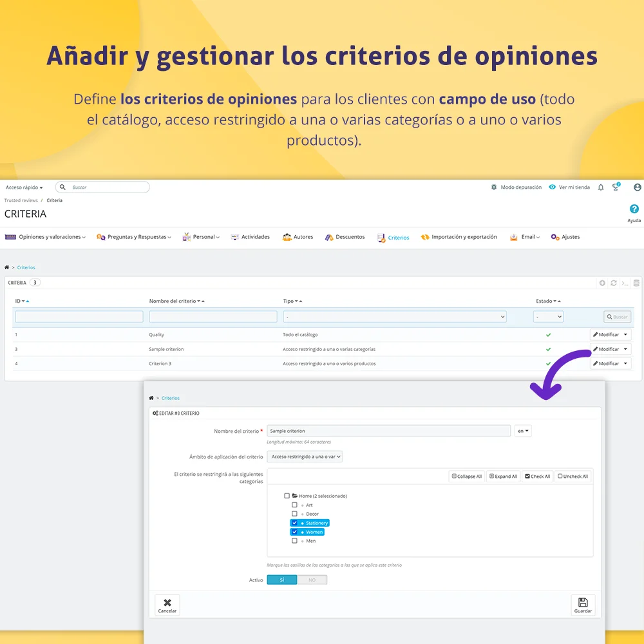Focus Nombre del criterio filter input

point(213,317)
